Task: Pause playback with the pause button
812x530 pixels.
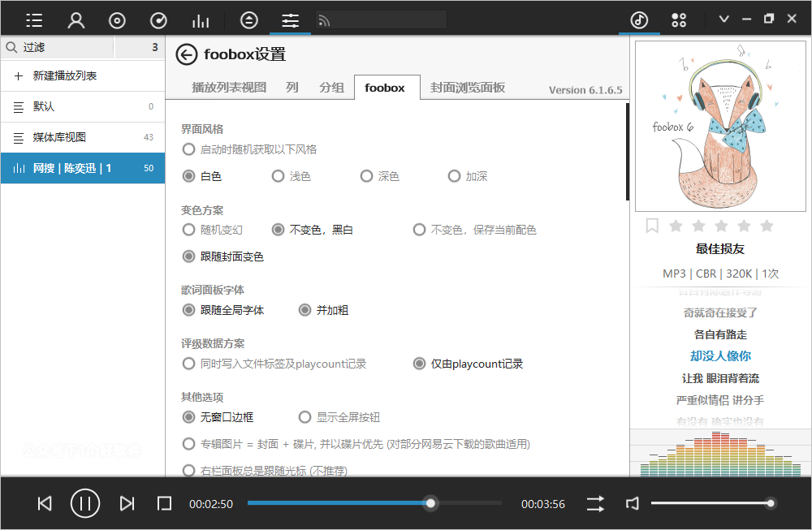Action: pyautogui.click(x=85, y=503)
